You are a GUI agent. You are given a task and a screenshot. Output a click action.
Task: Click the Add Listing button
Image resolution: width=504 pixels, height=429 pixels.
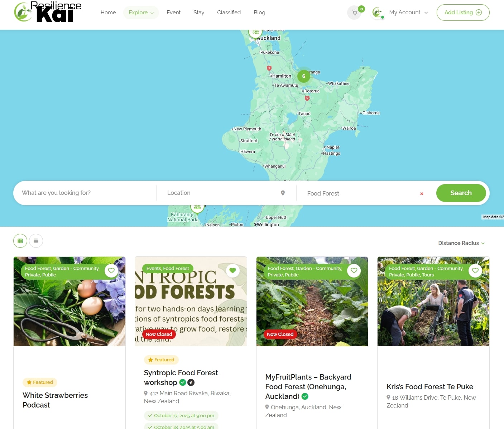(463, 13)
